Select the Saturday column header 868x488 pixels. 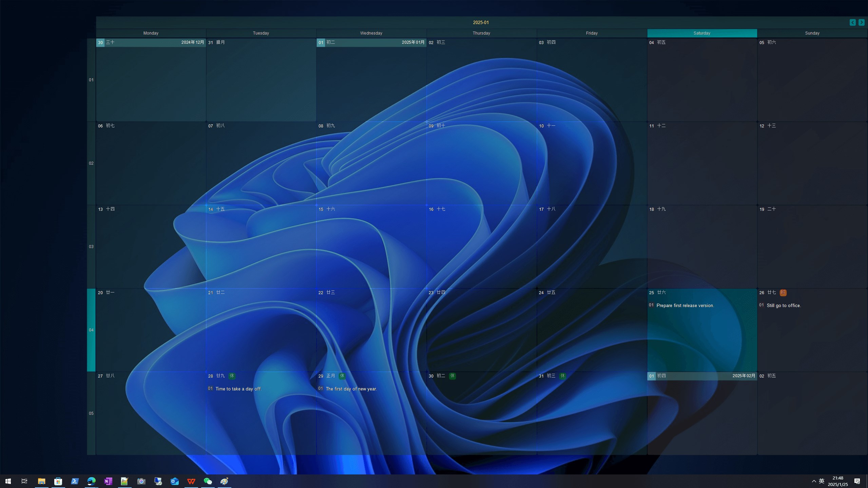(702, 33)
